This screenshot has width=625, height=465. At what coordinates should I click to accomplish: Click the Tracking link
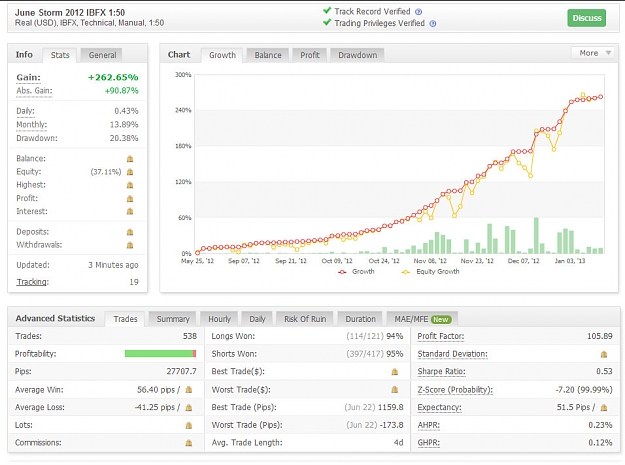pyautogui.click(x=32, y=282)
